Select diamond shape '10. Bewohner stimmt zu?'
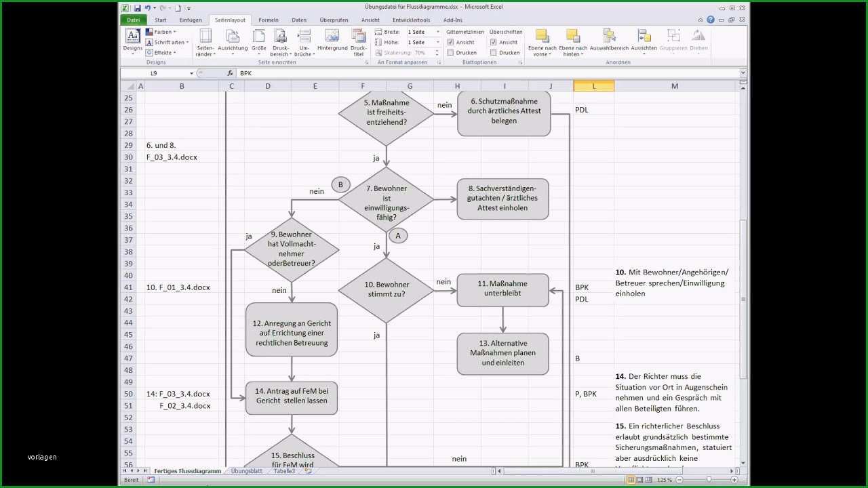868x488 pixels. pos(386,290)
